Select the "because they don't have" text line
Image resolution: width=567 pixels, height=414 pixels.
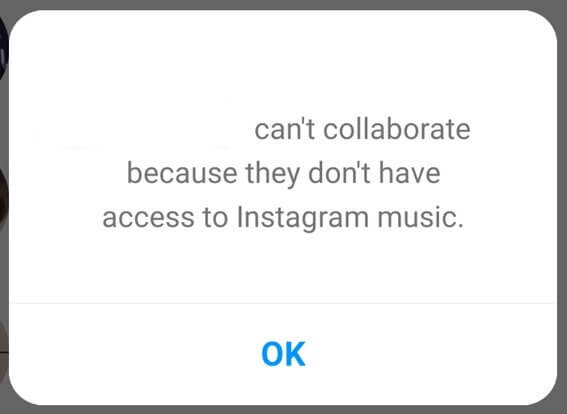(284, 174)
